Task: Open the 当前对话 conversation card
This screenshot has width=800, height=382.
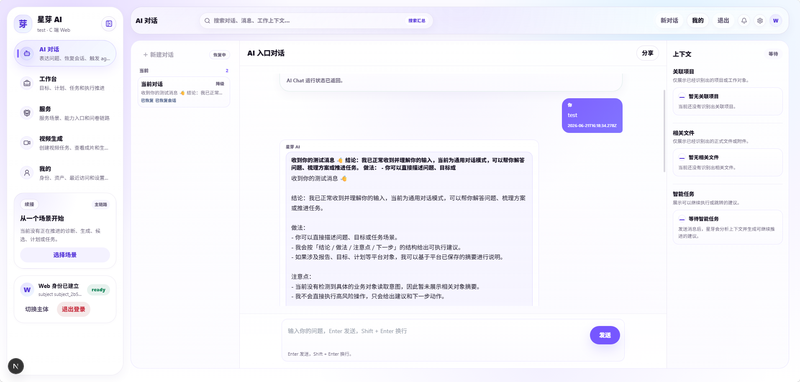Action: (x=185, y=92)
